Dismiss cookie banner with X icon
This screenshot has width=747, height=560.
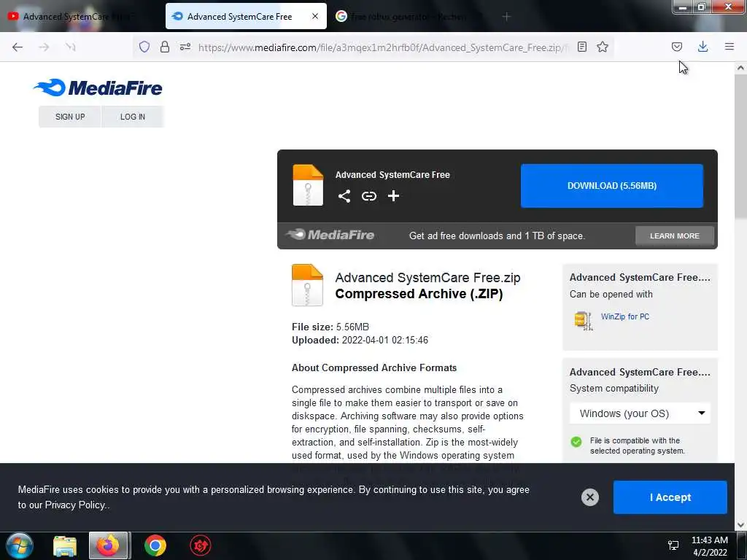tap(589, 497)
